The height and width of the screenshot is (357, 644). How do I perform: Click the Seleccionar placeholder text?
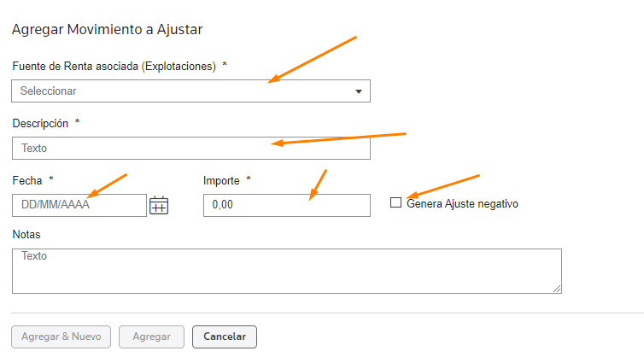(49, 91)
